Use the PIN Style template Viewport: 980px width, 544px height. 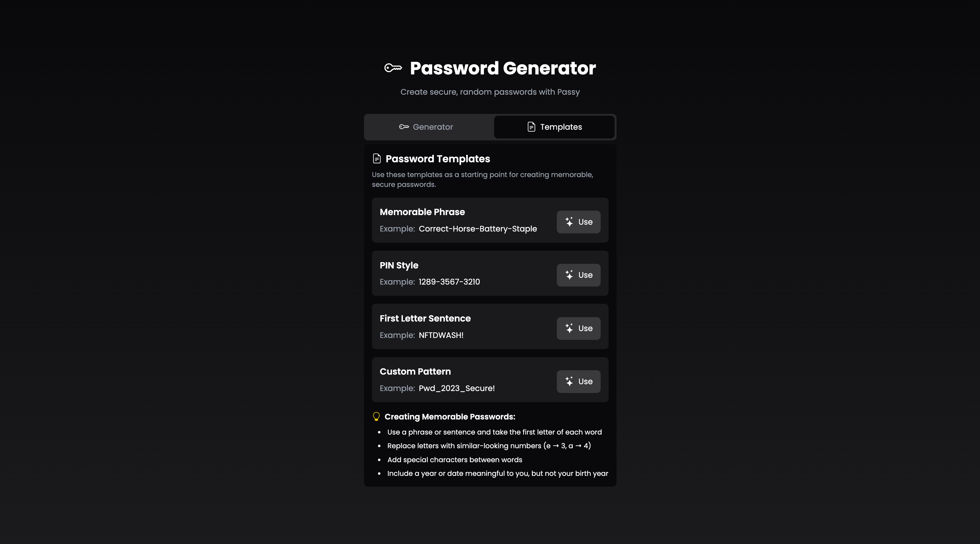(579, 275)
